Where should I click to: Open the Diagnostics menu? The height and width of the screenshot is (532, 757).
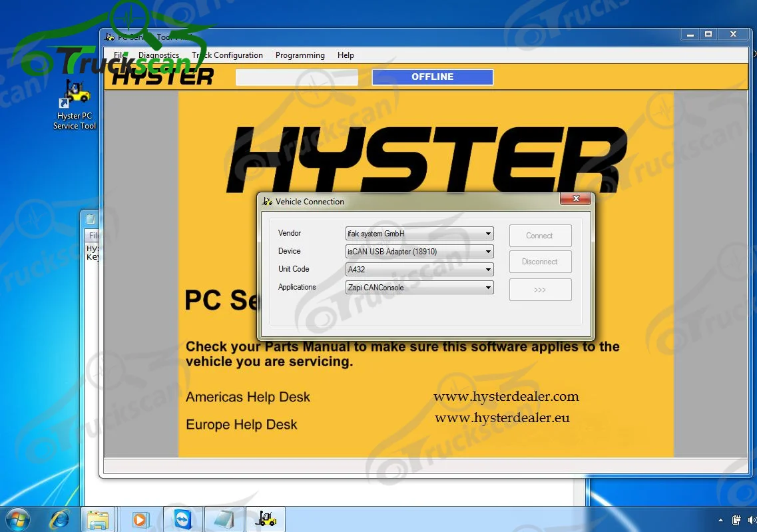(158, 55)
